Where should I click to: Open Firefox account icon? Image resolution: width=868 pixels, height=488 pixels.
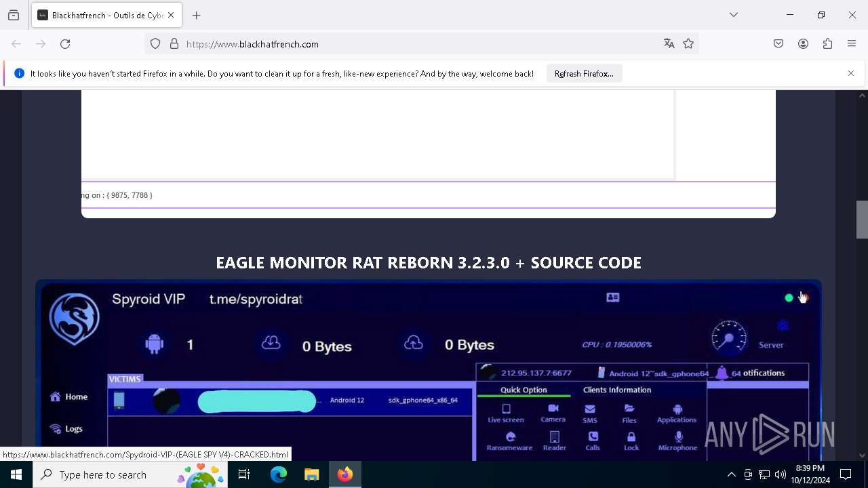[x=803, y=44]
